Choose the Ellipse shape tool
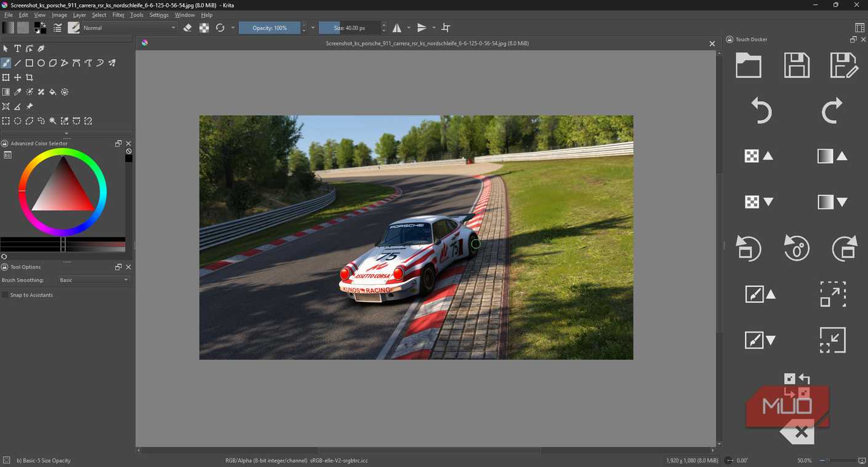The width and height of the screenshot is (868, 467). pyautogui.click(x=41, y=63)
